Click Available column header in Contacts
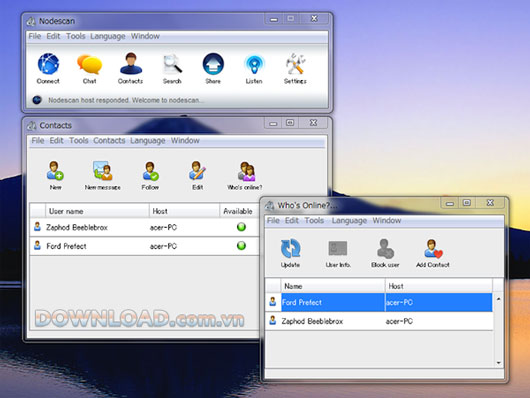This screenshot has width=530, height=398. pyautogui.click(x=239, y=211)
